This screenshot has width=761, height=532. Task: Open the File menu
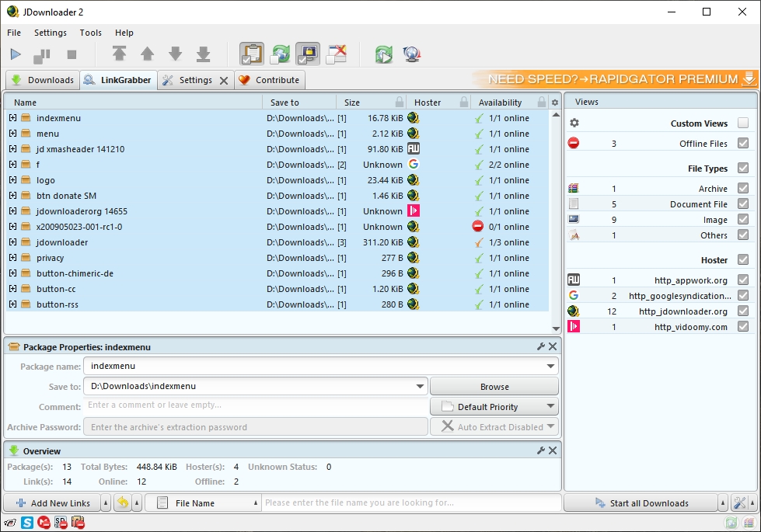[x=14, y=33]
